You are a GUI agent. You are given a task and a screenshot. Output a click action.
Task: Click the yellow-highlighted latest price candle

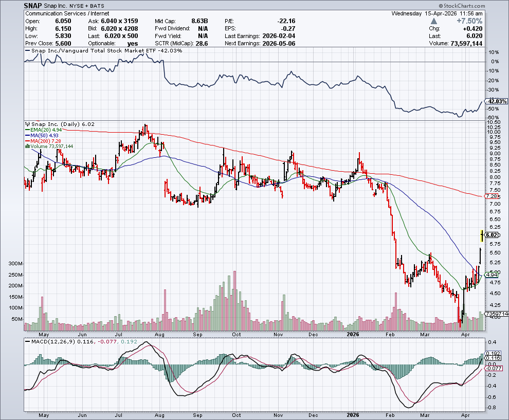[481, 235]
